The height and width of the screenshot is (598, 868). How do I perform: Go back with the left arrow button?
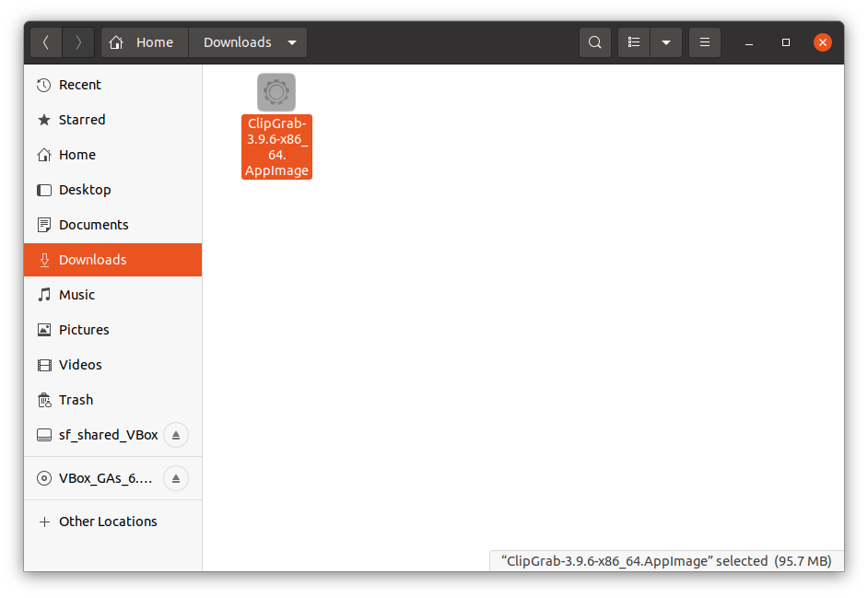click(x=46, y=42)
